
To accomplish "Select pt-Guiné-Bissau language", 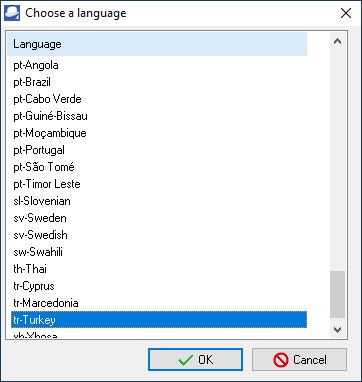I will 159,116.
